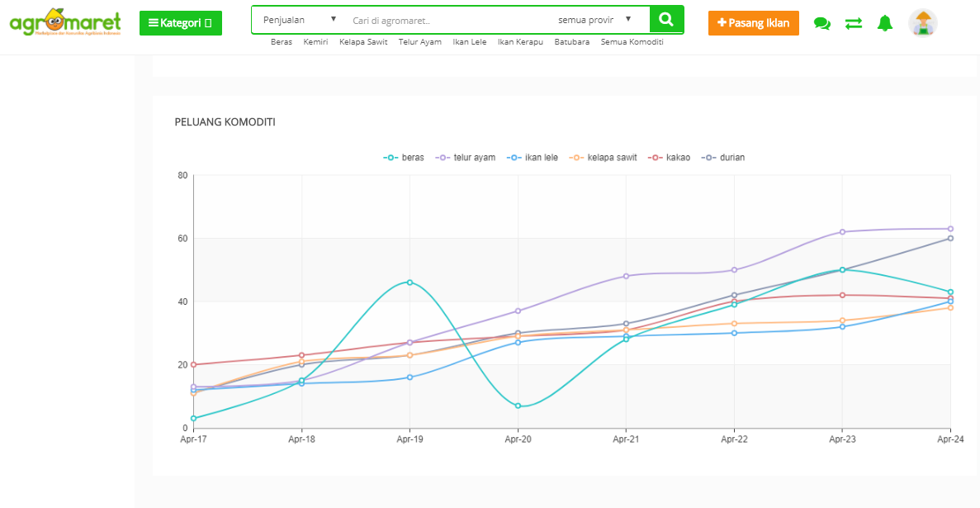Click the Pasang Iklan button
980x508 pixels.
[753, 23]
